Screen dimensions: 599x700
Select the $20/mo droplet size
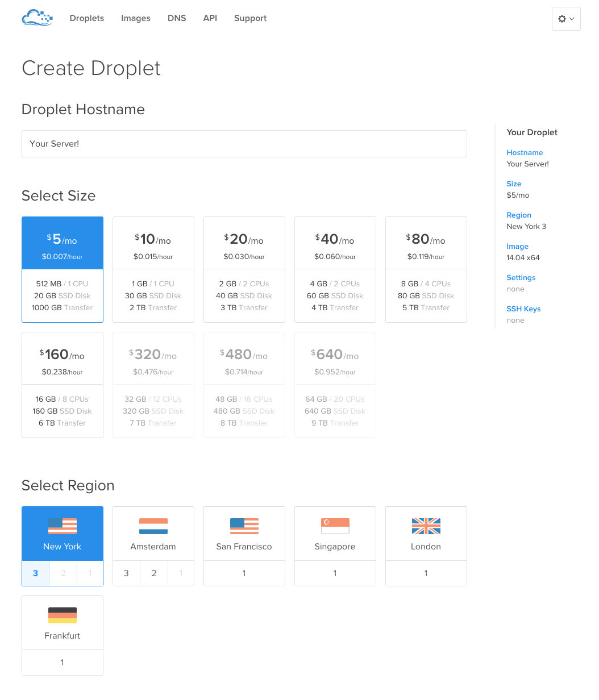tap(244, 269)
